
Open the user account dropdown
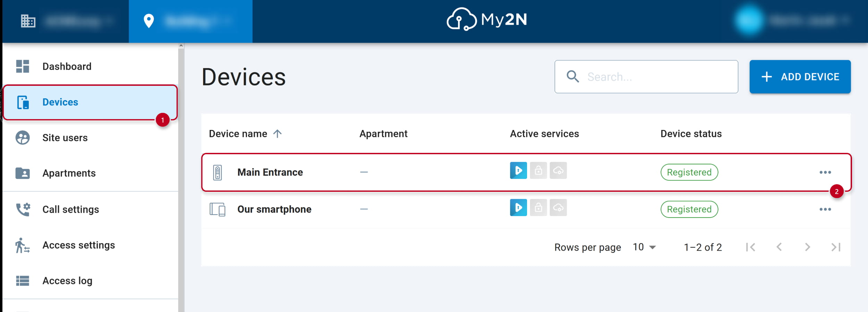[792, 20]
